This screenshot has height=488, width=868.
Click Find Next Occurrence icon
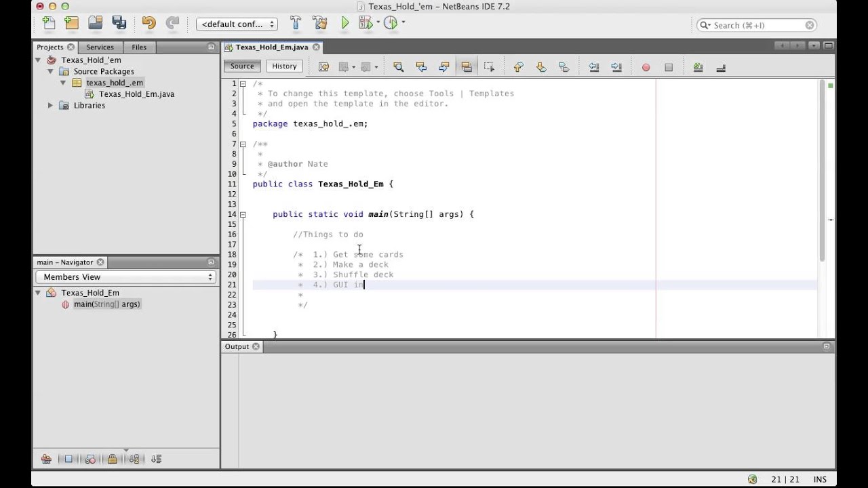444,67
